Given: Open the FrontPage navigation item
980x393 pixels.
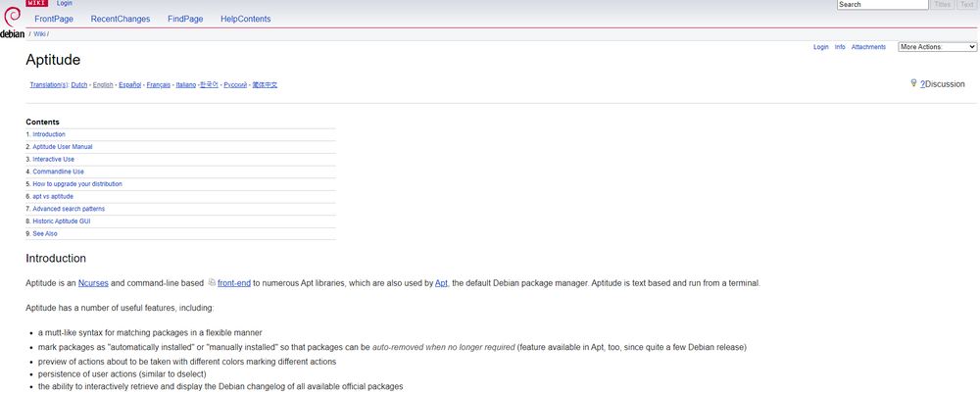Looking at the screenshot, I should click(54, 19).
